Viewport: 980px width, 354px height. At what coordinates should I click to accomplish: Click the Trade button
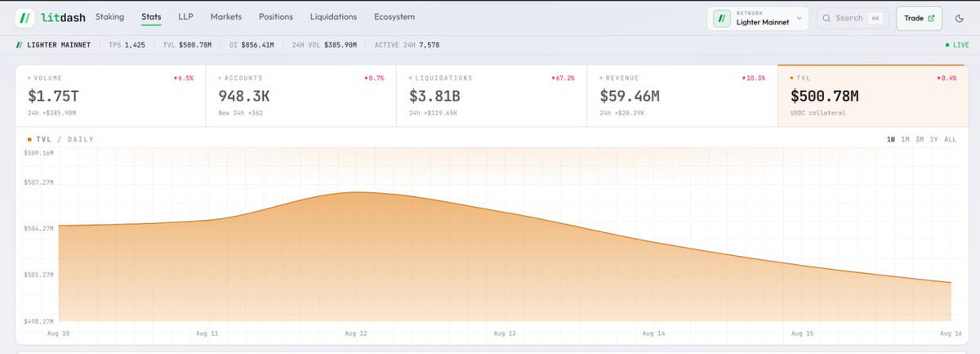tap(919, 18)
